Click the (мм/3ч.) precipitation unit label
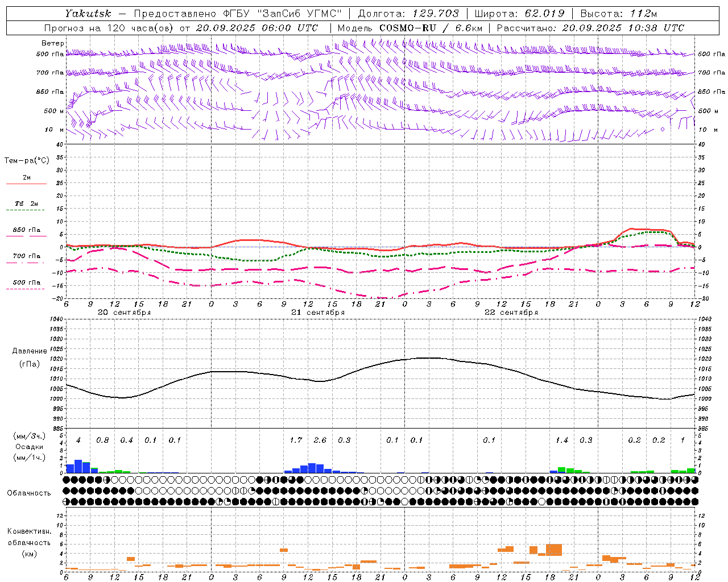The height and width of the screenshot is (582, 728). click(30, 436)
